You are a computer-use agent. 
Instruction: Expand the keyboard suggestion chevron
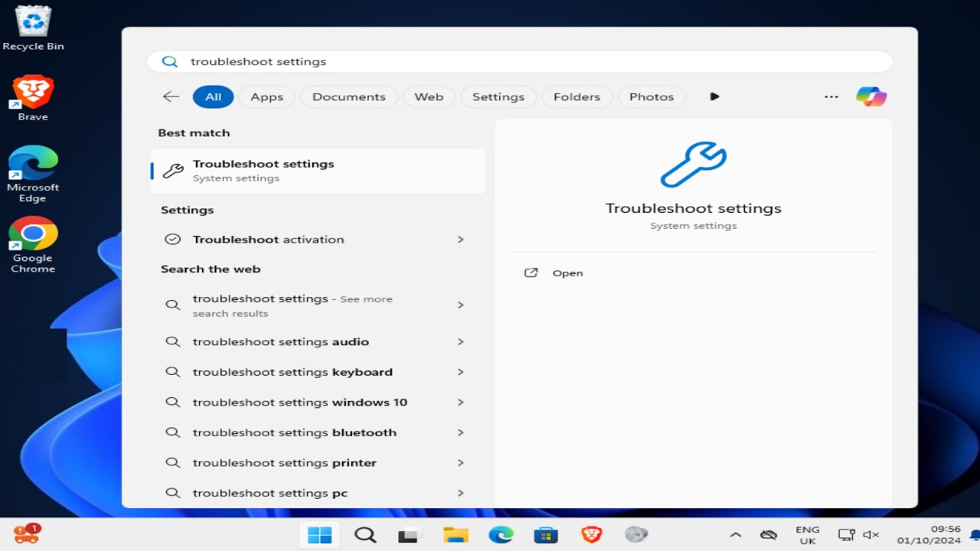tap(460, 372)
